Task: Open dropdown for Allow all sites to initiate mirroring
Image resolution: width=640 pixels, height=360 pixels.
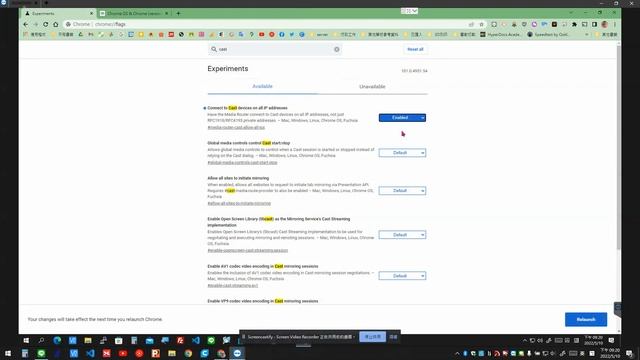Action: 402,191
